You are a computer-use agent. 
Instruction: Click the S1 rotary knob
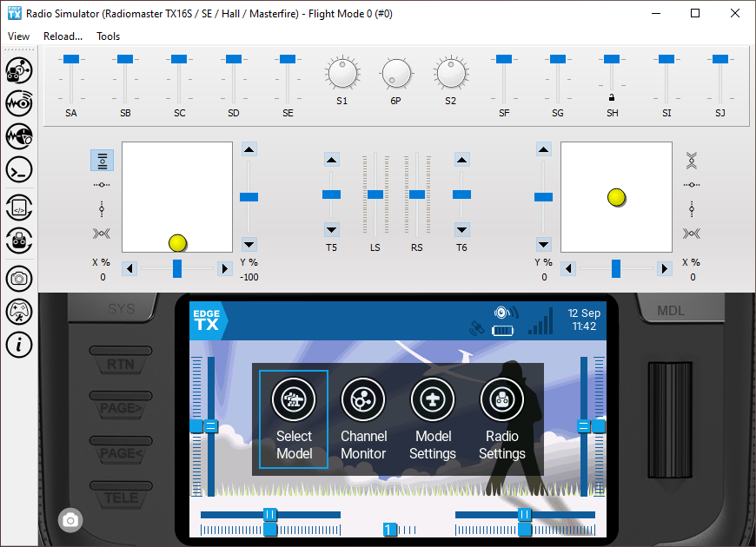tap(342, 73)
